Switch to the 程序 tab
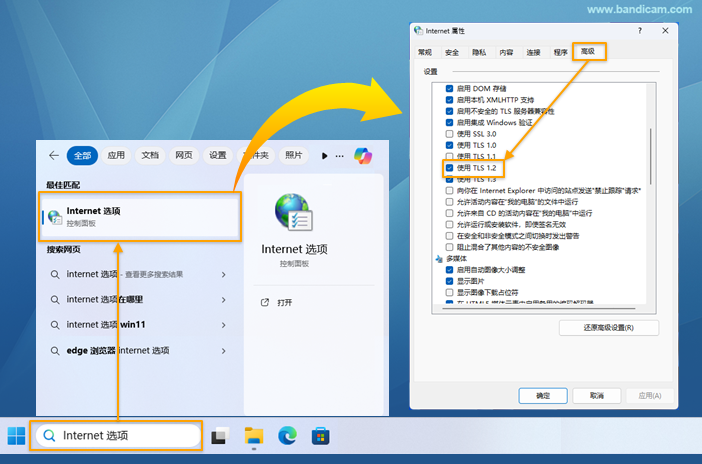702x464 pixels. 561,52
